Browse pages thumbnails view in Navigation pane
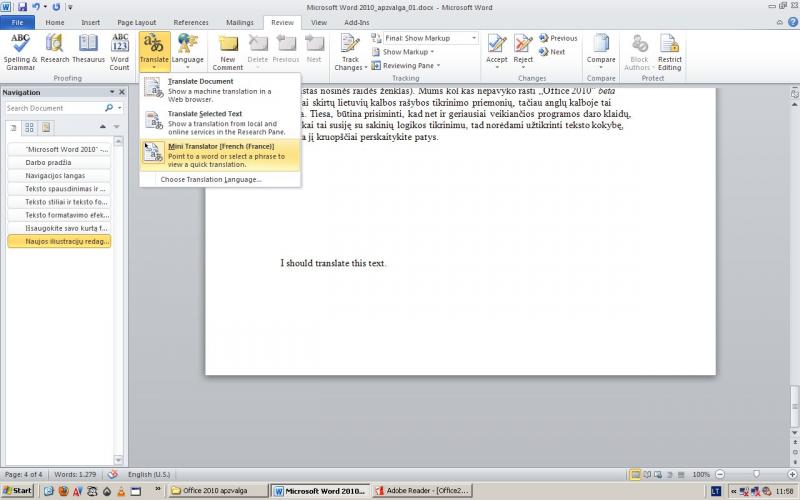Viewport: 800px width, 500px height. 30,128
